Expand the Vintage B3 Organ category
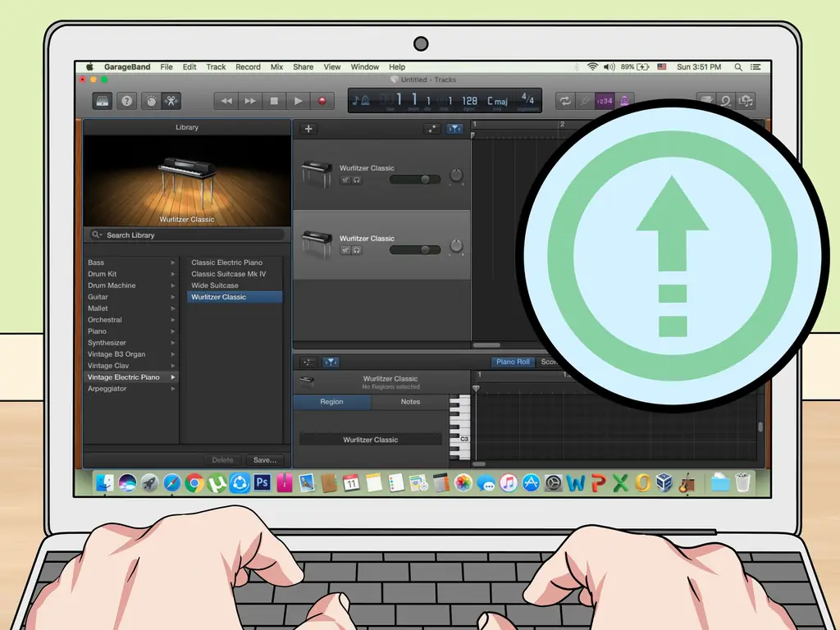Image resolution: width=840 pixels, height=630 pixels. (132, 354)
